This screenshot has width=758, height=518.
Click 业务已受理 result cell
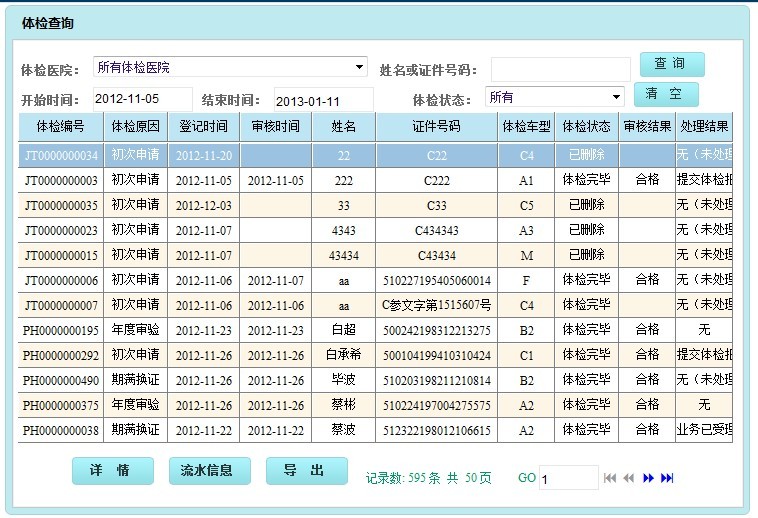click(704, 430)
